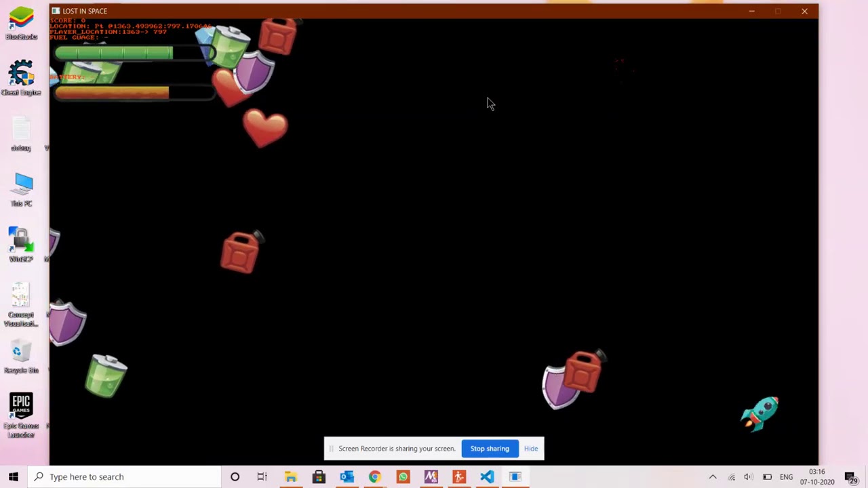
Task: Click the purple shield partly covering a heart
Action: click(254, 72)
